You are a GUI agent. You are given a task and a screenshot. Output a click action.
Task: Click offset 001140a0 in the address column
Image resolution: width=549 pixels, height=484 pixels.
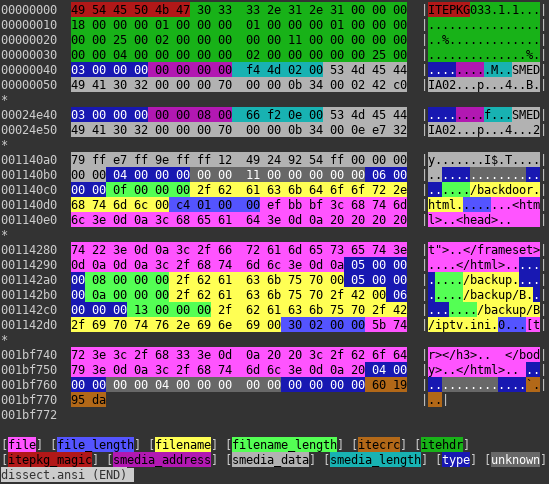coord(29,160)
